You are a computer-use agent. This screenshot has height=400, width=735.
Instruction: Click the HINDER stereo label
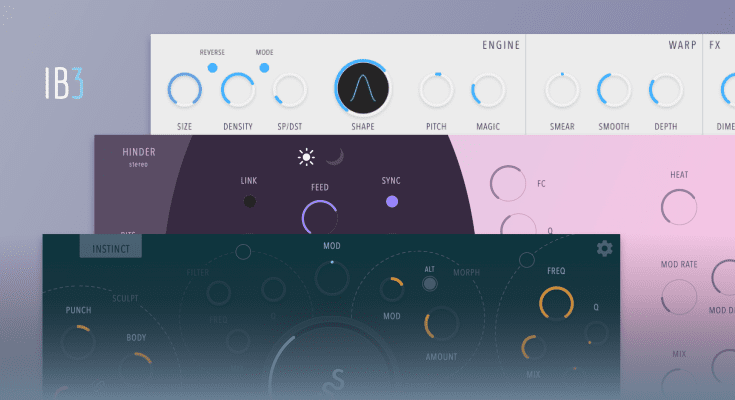click(139, 158)
